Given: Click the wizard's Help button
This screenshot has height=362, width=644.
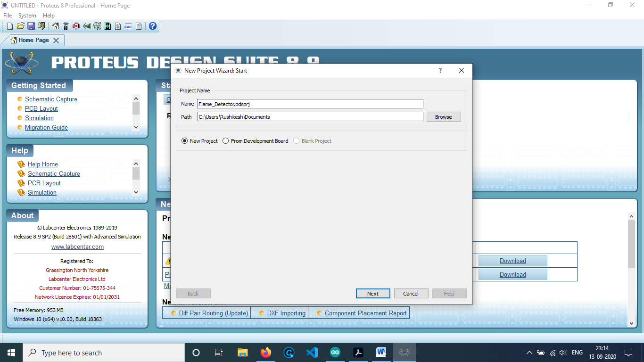Looking at the screenshot, I should pyautogui.click(x=449, y=294).
